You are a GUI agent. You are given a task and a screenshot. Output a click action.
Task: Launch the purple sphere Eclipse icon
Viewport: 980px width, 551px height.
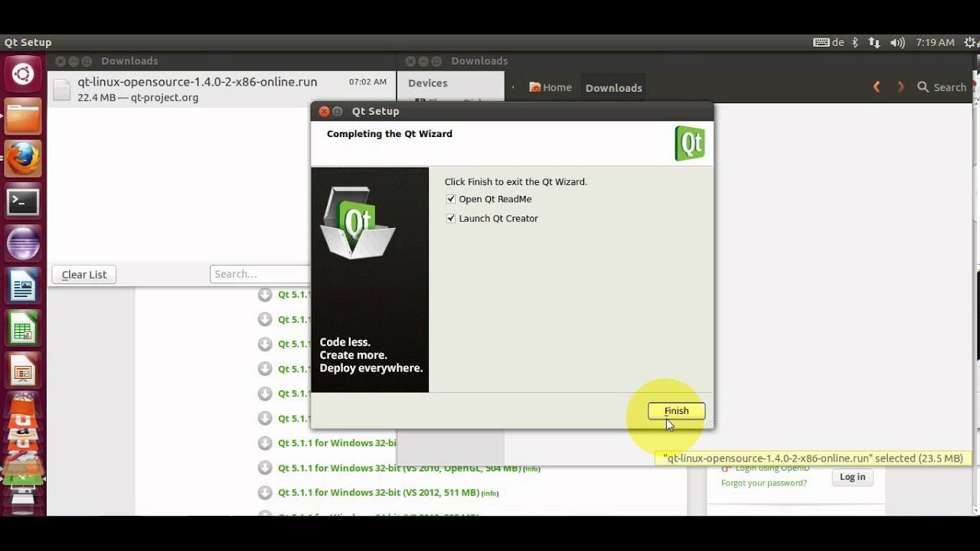coord(22,245)
